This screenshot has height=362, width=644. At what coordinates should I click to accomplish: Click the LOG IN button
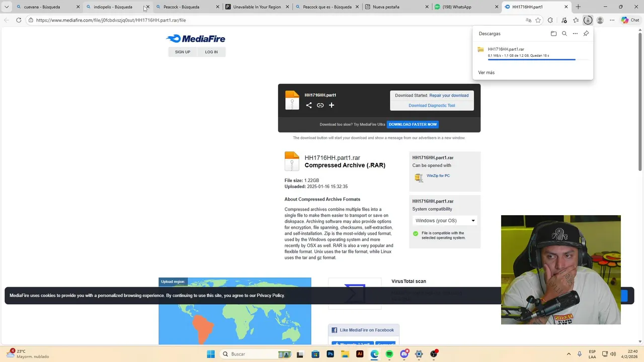point(211,52)
